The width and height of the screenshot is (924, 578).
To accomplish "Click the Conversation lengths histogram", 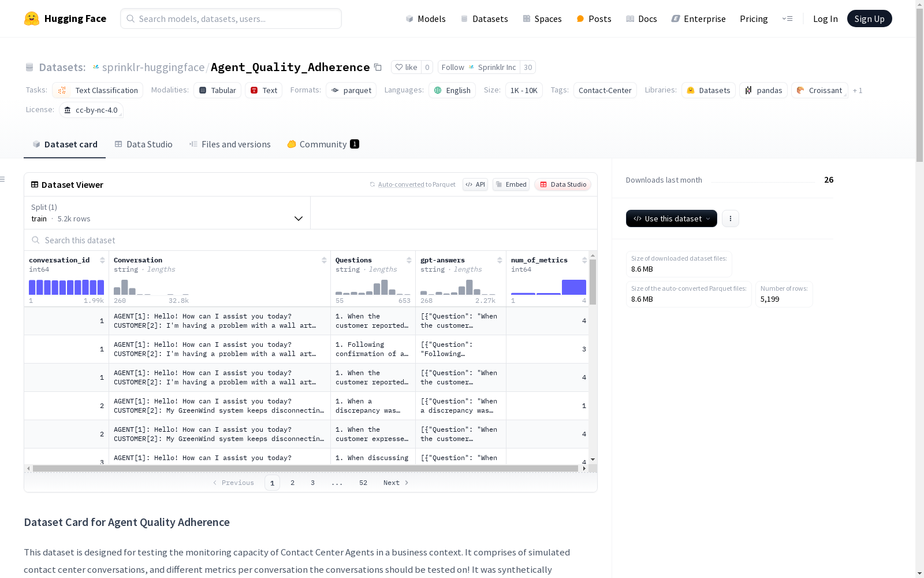I will (151, 287).
